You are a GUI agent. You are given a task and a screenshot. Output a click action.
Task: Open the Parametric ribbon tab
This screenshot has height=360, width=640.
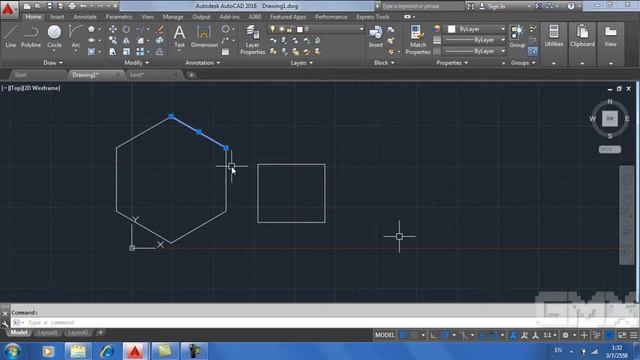(x=119, y=17)
